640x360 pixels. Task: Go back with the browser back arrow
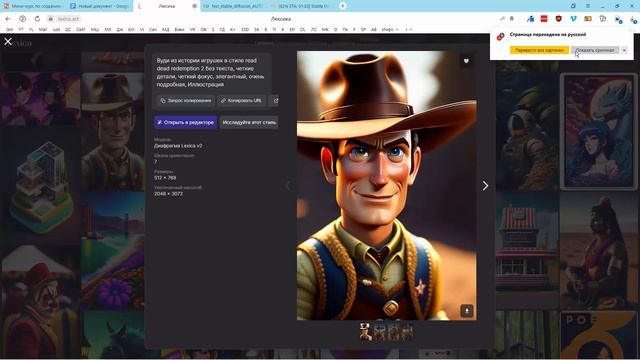pos(8,19)
